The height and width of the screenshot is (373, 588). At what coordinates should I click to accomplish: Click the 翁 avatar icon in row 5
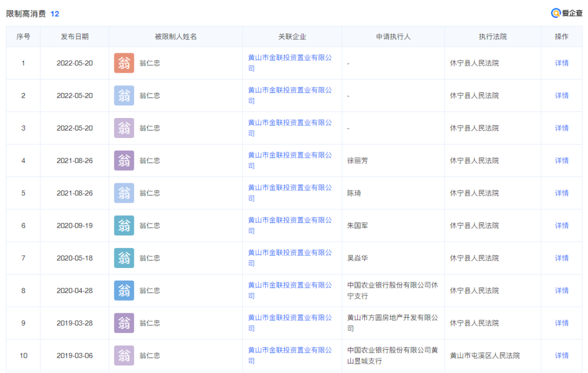[x=124, y=193]
